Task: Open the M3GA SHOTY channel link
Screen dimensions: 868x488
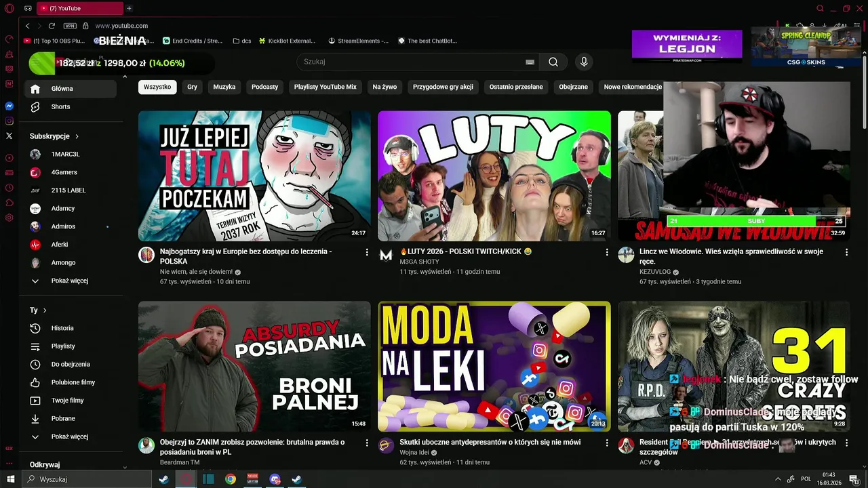Action: click(x=419, y=262)
